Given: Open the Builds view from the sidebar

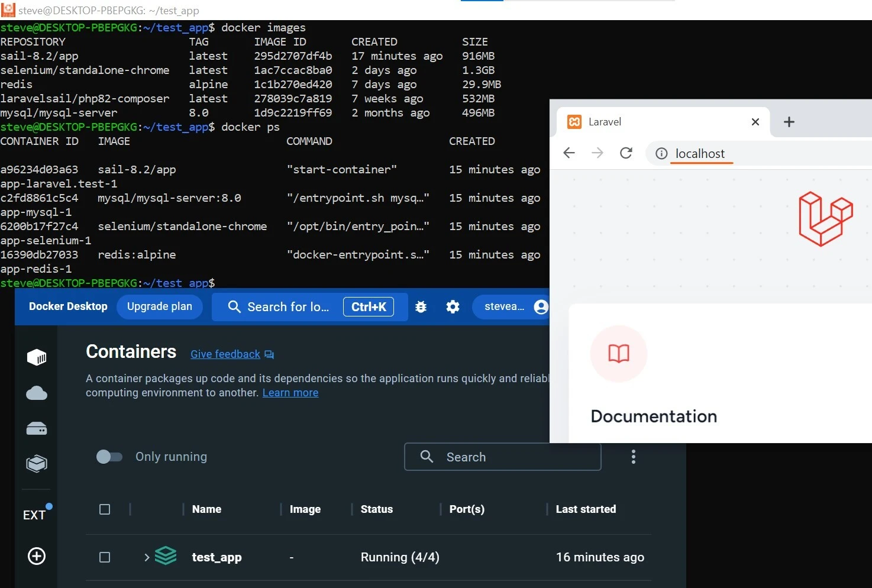Looking at the screenshot, I should point(36,464).
